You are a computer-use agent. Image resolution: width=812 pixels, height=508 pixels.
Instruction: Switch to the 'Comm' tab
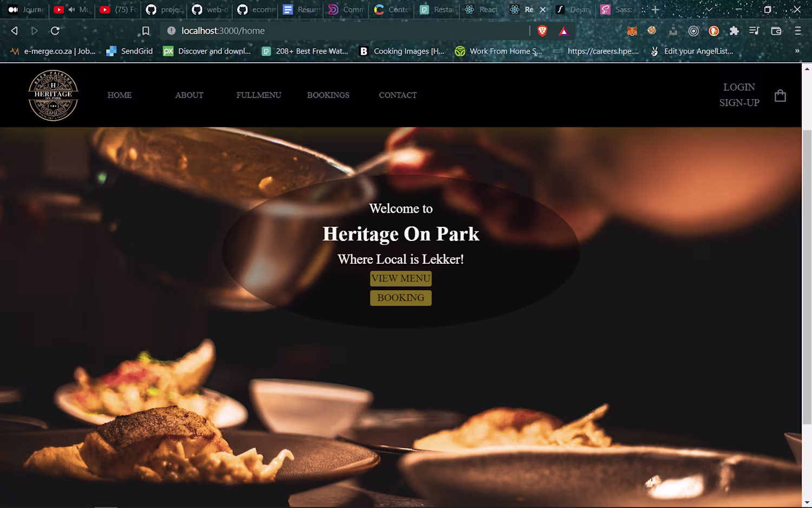[x=347, y=9]
